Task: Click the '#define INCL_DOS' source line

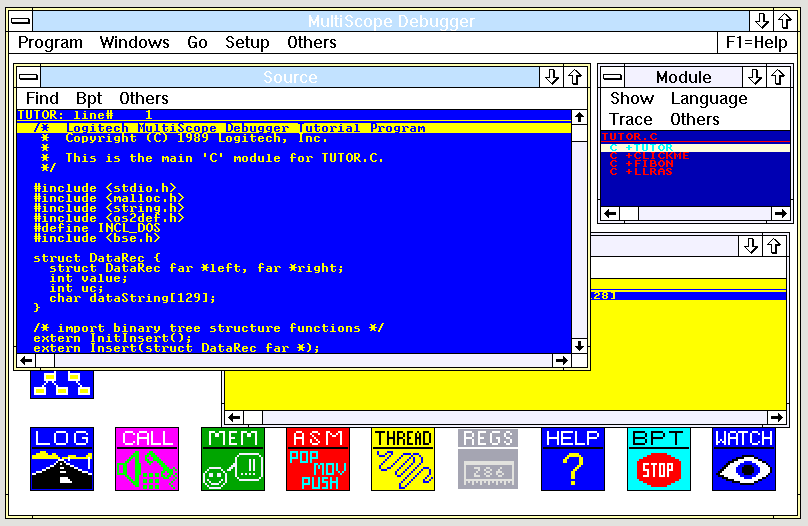Action: pos(97,228)
